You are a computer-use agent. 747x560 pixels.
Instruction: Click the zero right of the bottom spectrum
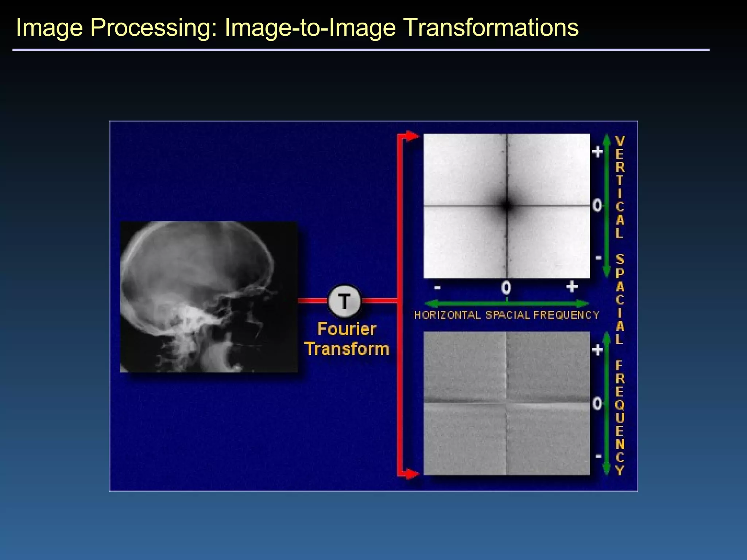click(597, 404)
